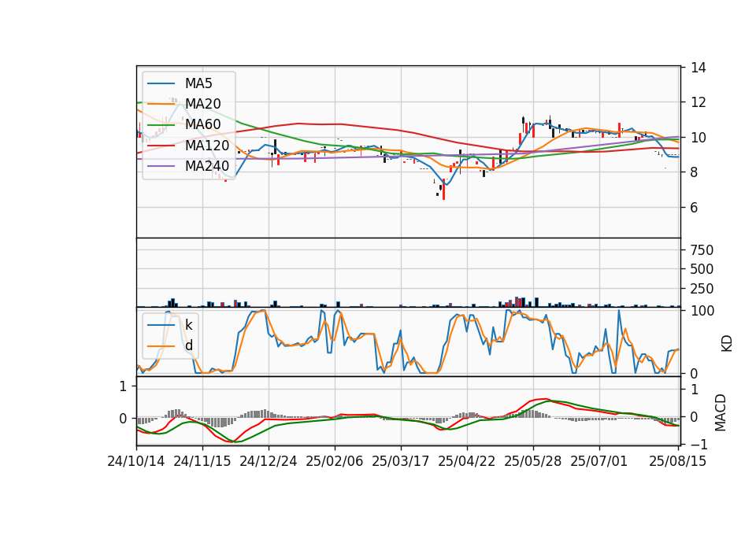The width and height of the screenshot is (756, 543).
Task: Click the 24/12/24 date tick label
Action: coord(268,461)
